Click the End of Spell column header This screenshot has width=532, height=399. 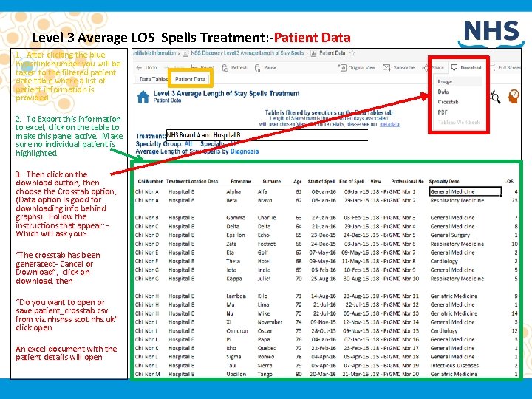[352, 182]
